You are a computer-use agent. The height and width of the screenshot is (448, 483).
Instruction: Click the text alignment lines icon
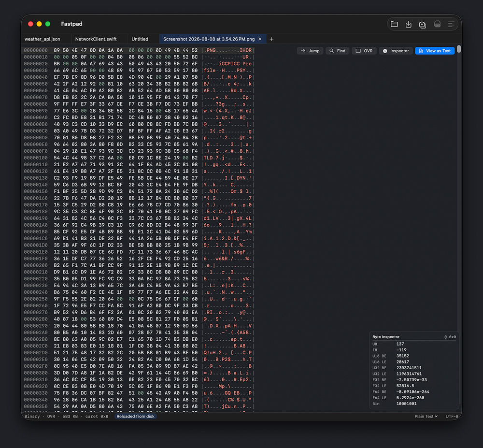point(451,24)
